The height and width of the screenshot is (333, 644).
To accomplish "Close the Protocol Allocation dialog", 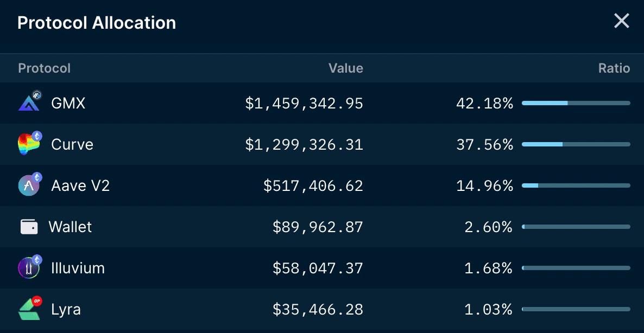I will click(x=621, y=21).
